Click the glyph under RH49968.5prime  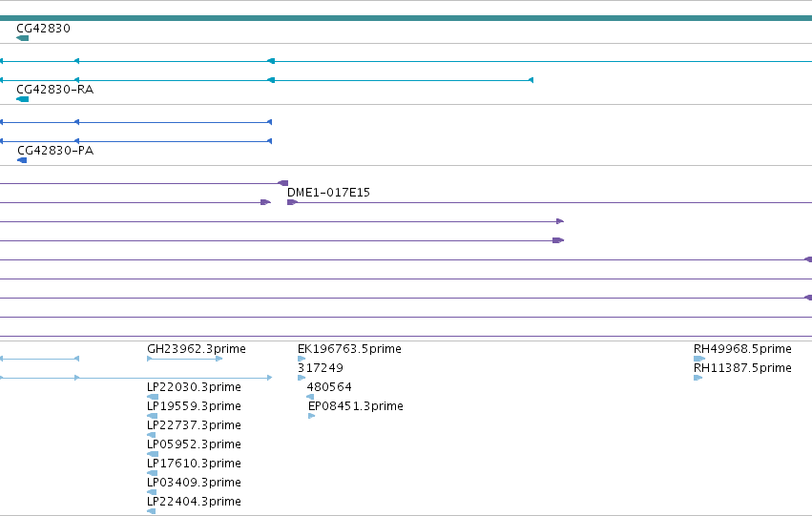point(699,359)
